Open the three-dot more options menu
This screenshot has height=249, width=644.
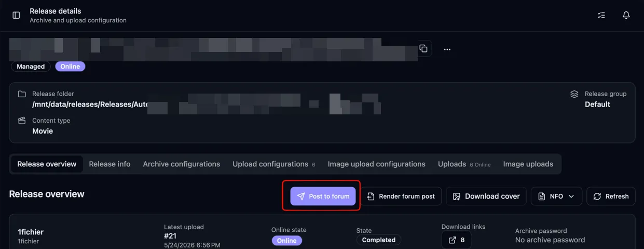click(447, 49)
